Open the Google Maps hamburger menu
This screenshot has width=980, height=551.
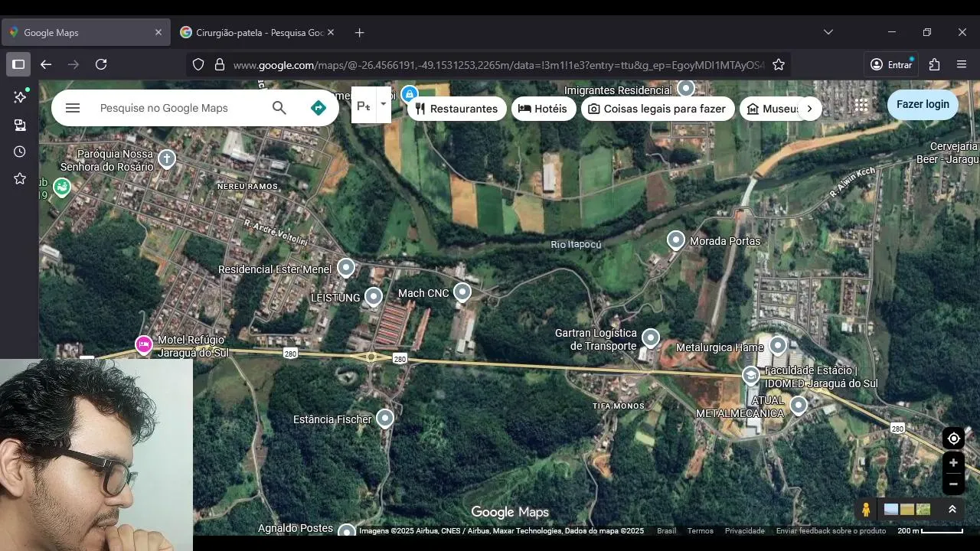coord(73,108)
